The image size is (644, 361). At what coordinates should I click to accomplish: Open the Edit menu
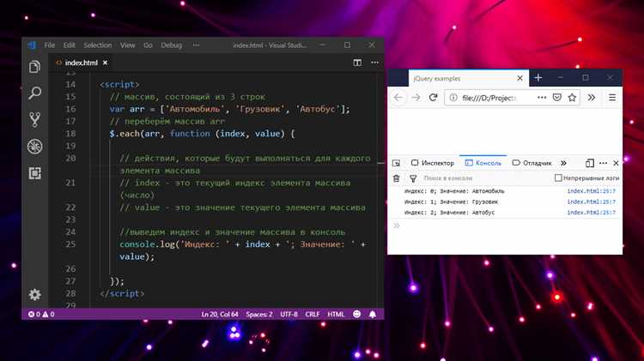(x=69, y=45)
